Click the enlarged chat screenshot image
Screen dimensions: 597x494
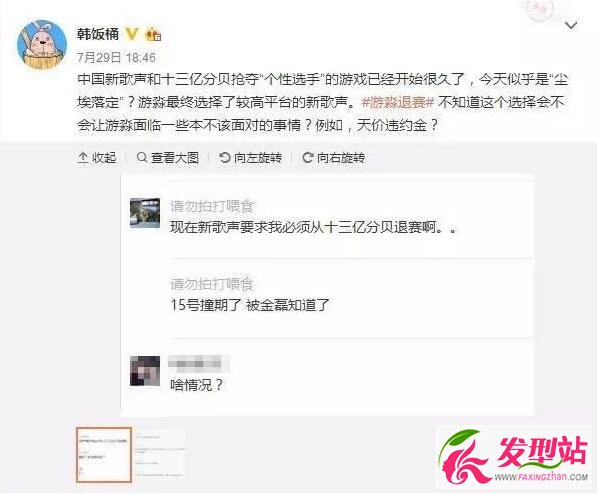(x=327, y=296)
